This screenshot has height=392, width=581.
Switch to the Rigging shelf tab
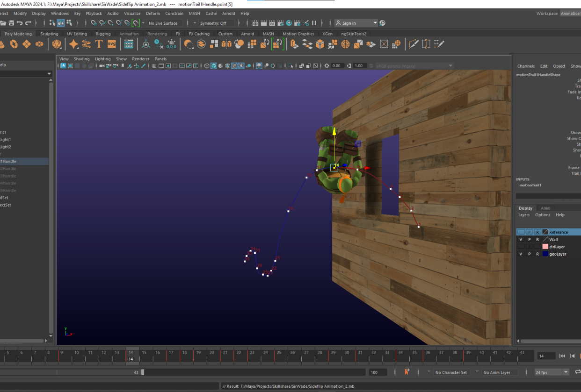(x=103, y=34)
